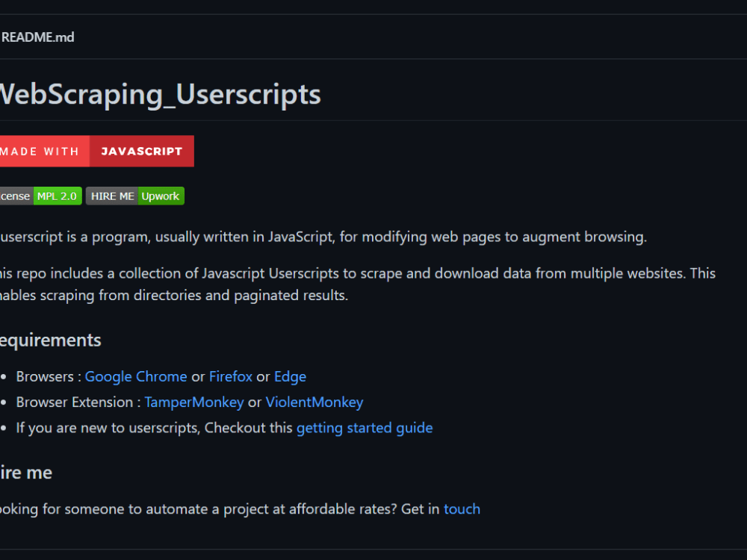Click the Requirements section heading
The height and width of the screenshot is (560, 747).
(x=51, y=340)
